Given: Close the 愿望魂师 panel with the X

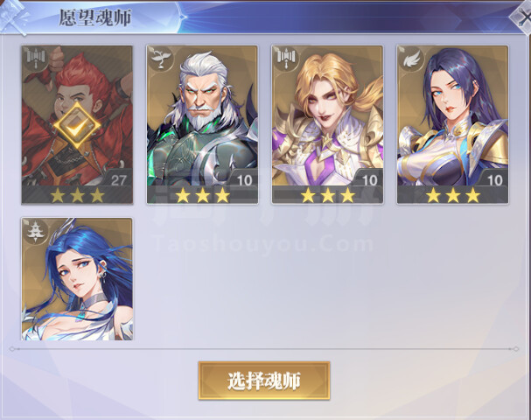Looking at the screenshot, I should 523,18.
